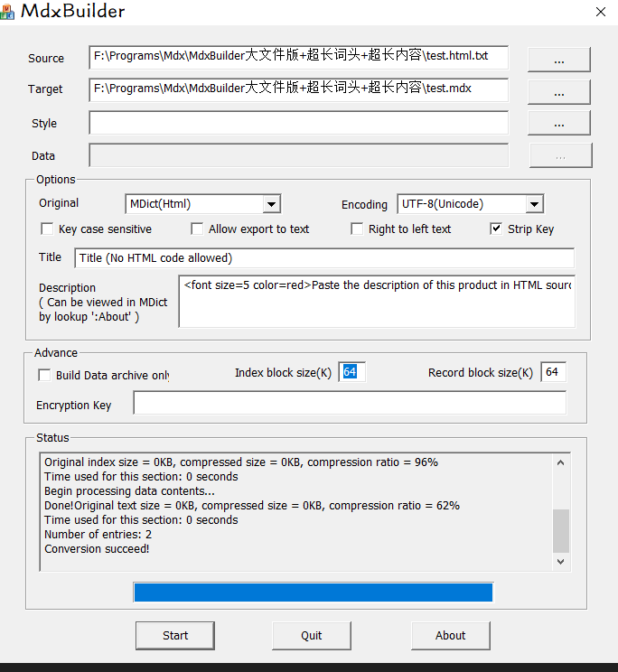Browse for the Style file
The image size is (618, 672).
[558, 124]
